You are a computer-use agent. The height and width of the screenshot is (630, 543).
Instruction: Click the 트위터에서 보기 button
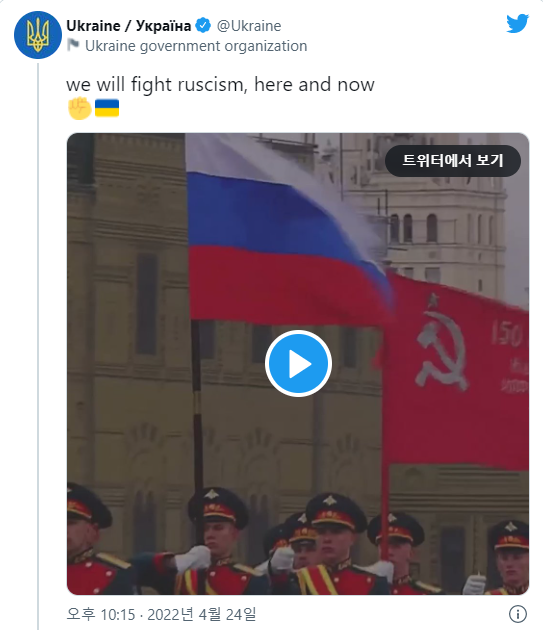pyautogui.click(x=453, y=161)
